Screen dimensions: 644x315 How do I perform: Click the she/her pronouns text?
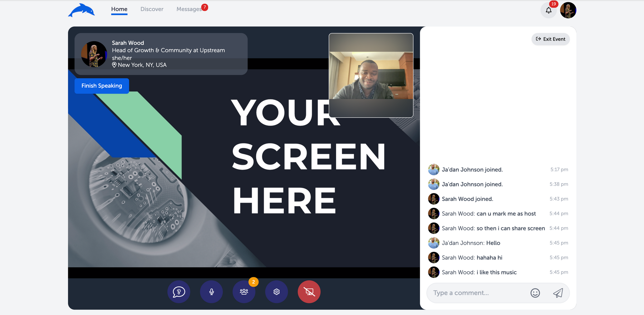point(122,58)
